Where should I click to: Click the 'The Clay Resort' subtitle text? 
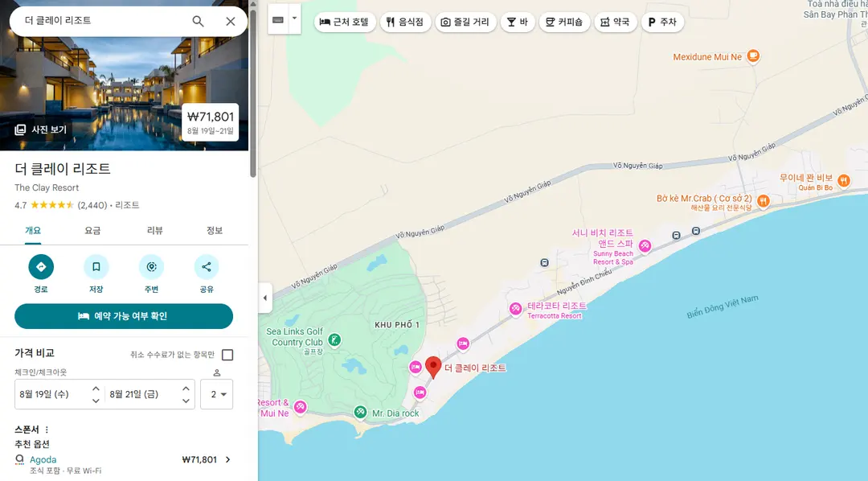(x=47, y=188)
